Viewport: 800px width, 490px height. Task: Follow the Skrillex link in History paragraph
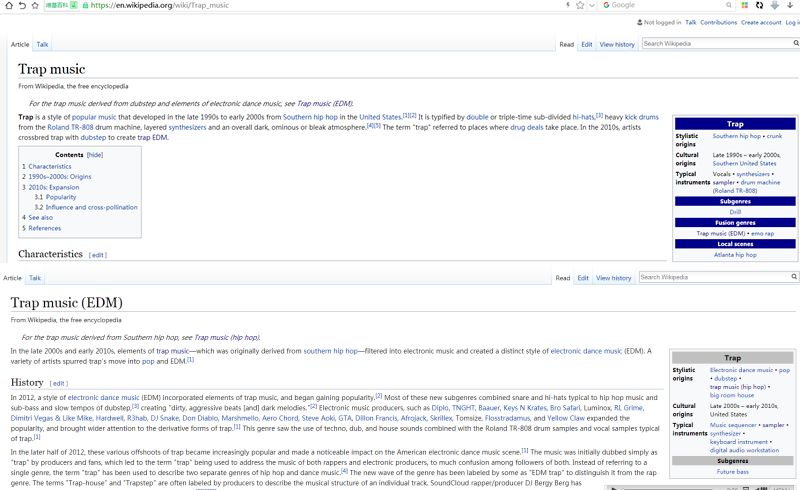[x=441, y=418]
